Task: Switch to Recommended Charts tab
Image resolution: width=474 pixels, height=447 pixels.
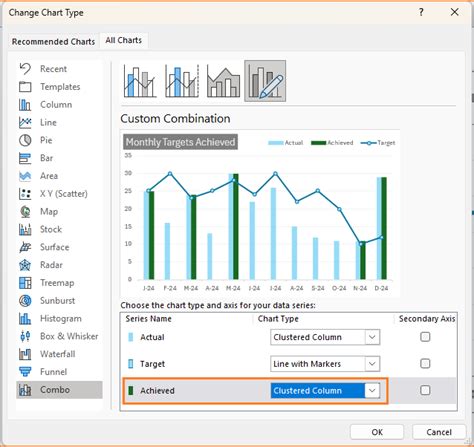Action: pos(53,42)
